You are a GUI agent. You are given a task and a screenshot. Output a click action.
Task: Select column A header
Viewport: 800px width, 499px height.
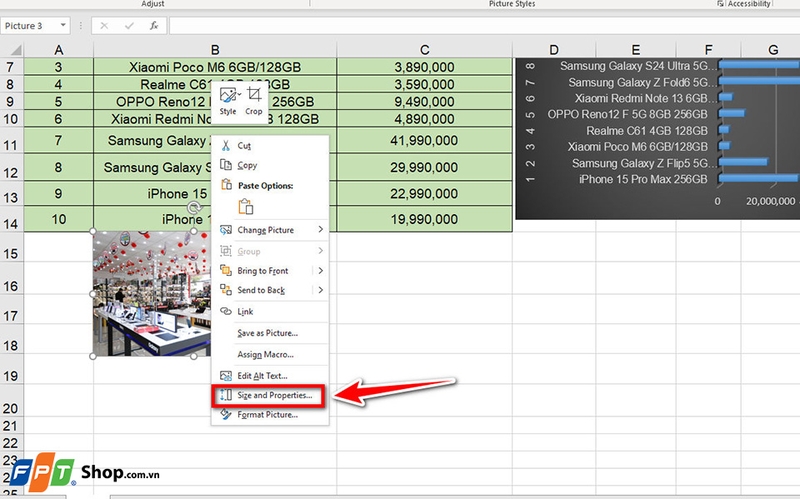pos(59,49)
